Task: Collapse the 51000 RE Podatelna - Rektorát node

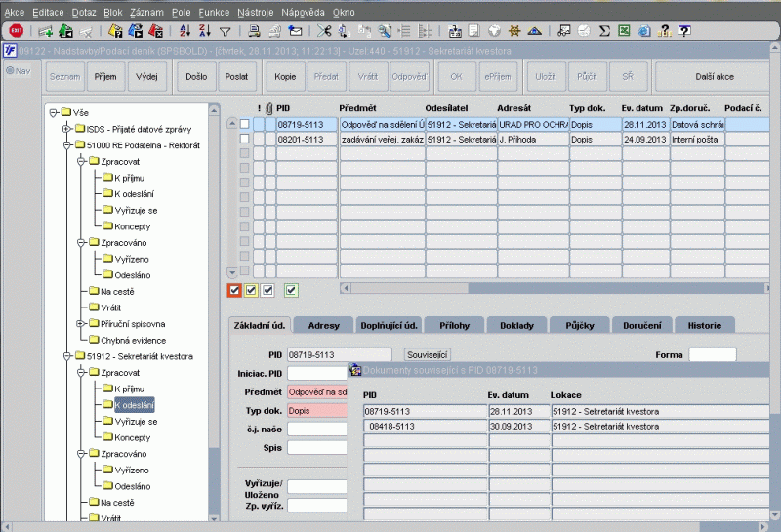Action: click(x=66, y=145)
